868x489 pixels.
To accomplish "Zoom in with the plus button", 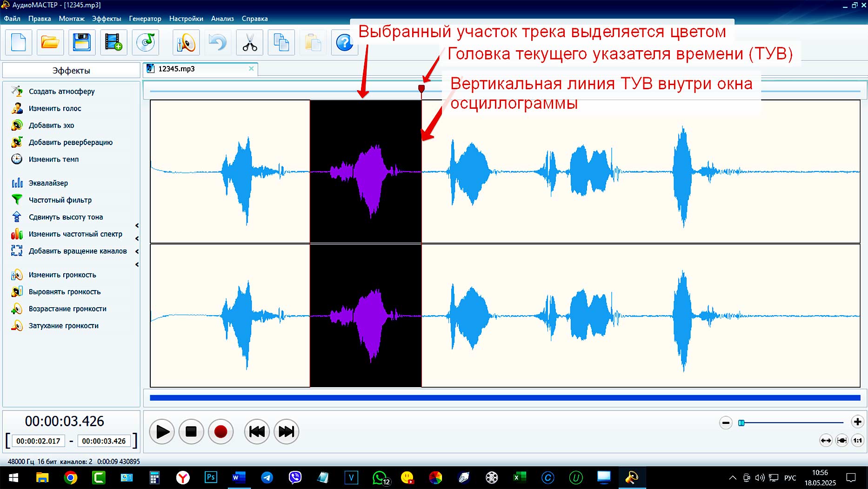I will pyautogui.click(x=857, y=422).
